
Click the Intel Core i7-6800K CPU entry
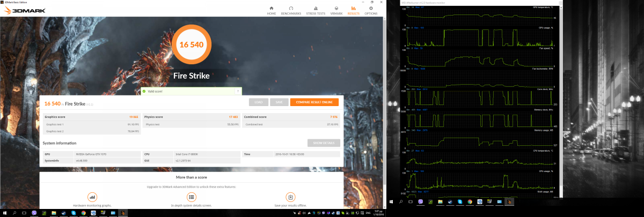[x=187, y=154]
